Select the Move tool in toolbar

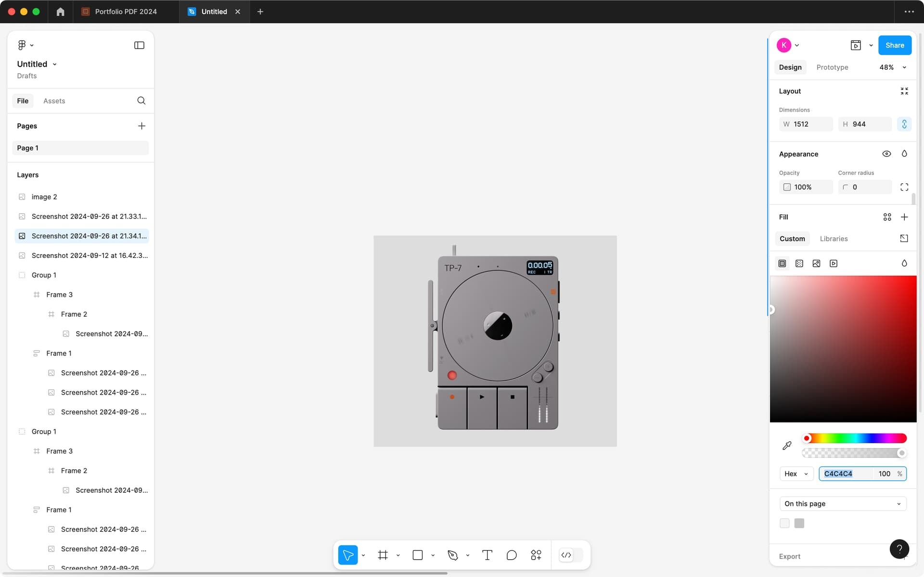(348, 555)
